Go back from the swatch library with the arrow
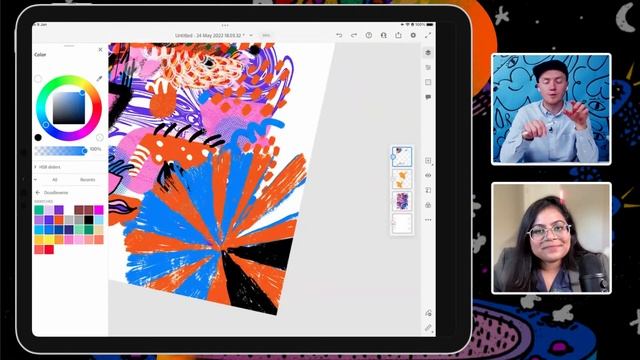The height and width of the screenshot is (360, 640). 38,192
